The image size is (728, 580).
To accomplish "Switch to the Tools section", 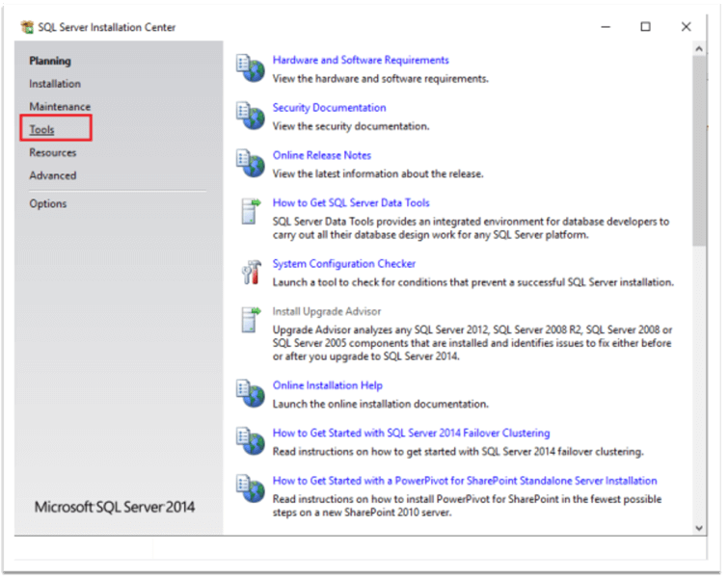I will pyautogui.click(x=41, y=130).
